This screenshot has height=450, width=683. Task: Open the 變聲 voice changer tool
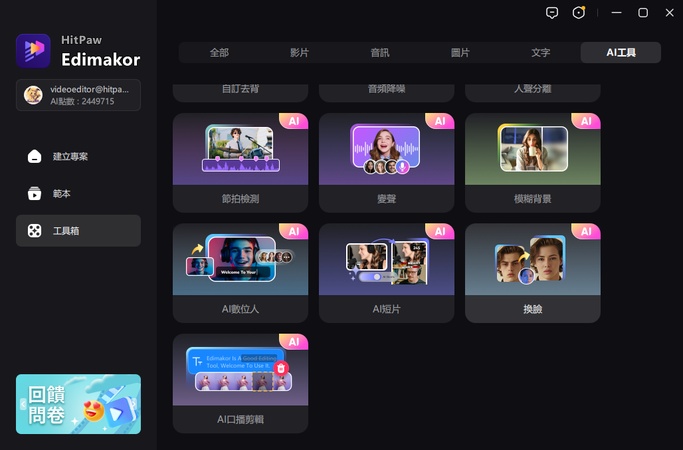tap(386, 161)
